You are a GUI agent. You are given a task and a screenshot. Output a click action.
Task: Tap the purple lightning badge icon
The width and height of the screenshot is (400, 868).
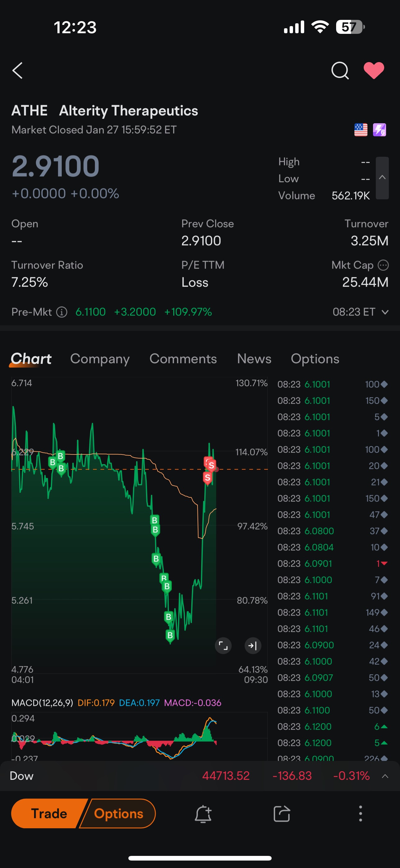coord(380,130)
